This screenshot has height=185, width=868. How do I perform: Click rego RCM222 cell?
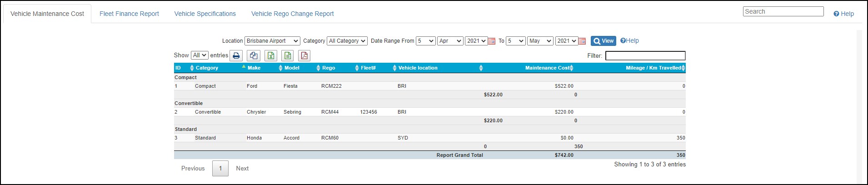point(331,86)
